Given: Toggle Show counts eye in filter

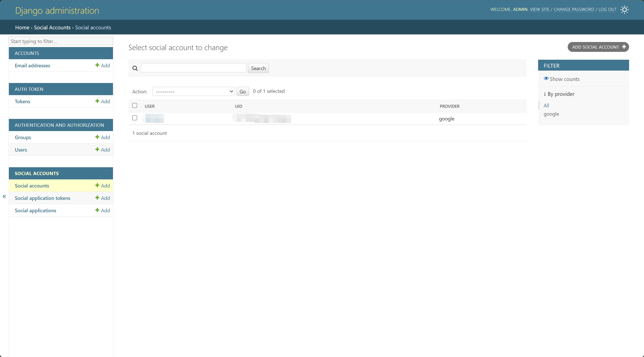Looking at the screenshot, I should click(561, 79).
